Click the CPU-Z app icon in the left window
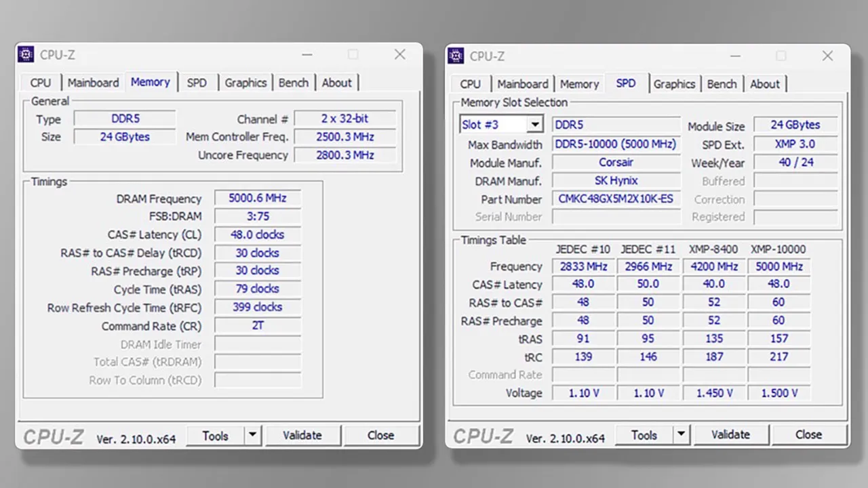 26,54
